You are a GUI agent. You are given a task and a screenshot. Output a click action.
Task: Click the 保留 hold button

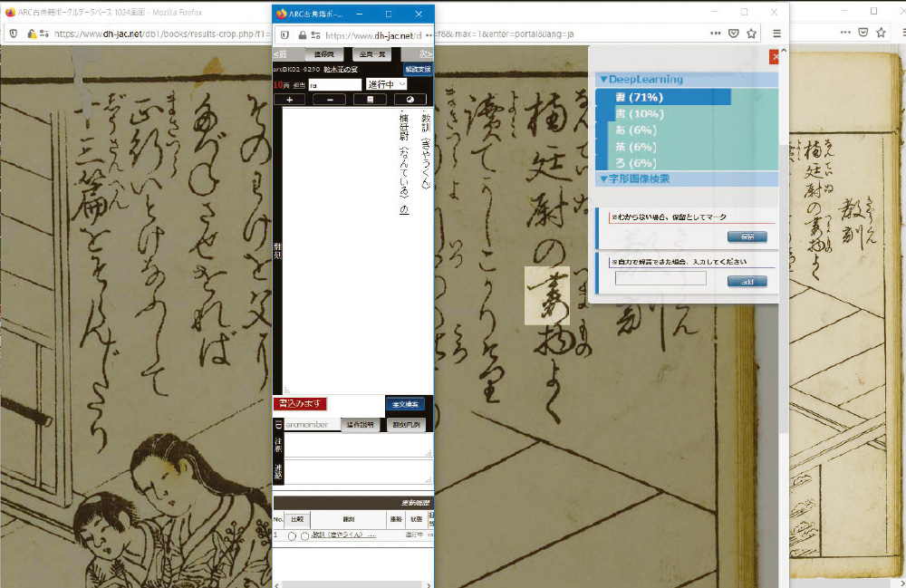(x=747, y=236)
